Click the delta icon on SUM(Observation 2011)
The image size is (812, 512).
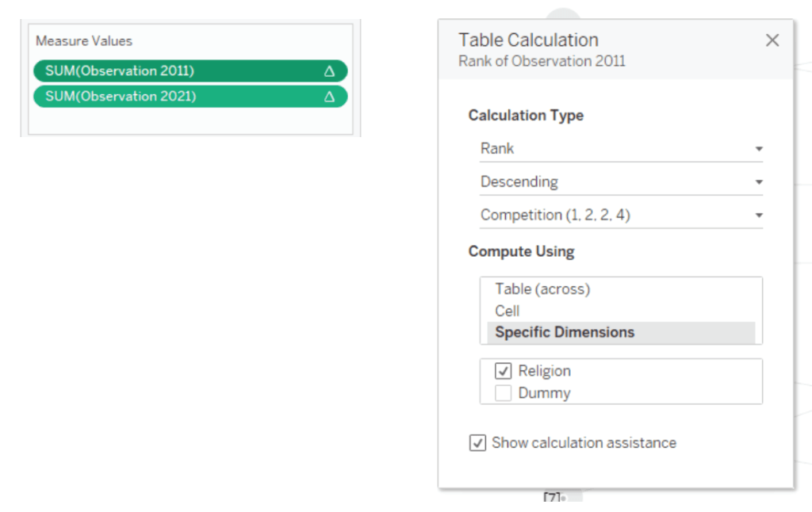point(329,71)
